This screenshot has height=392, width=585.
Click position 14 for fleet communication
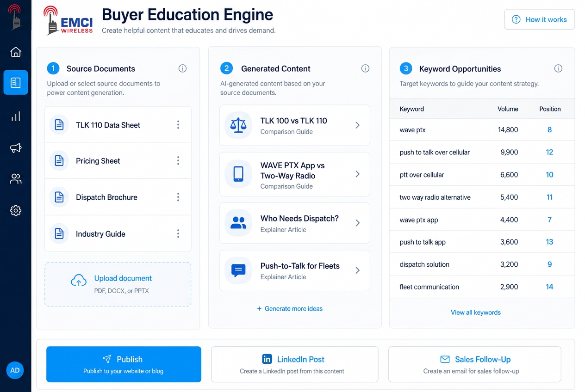[550, 287]
